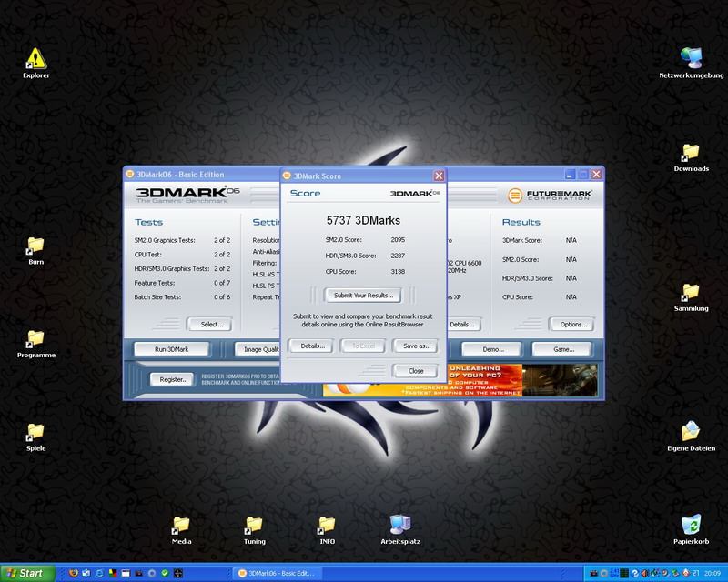The height and width of the screenshot is (582, 728).
Task: Click Save as in Score dialog
Action: [x=416, y=346]
